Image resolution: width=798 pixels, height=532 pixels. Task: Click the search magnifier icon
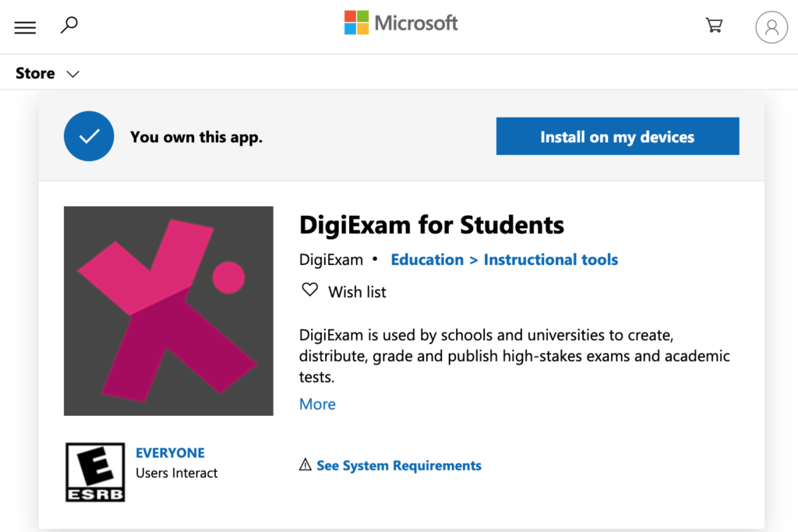[69, 25]
